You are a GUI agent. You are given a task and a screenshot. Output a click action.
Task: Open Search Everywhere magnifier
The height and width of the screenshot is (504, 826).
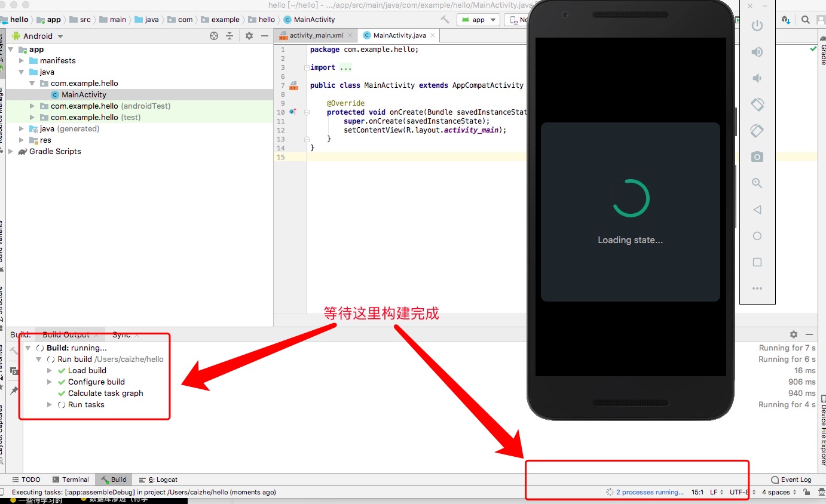point(805,20)
